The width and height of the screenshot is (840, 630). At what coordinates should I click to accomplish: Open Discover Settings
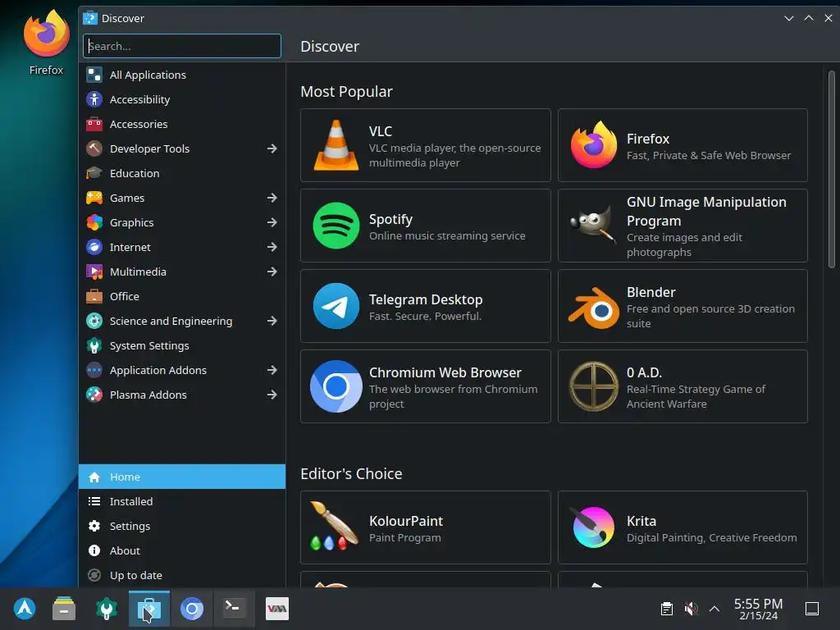point(181,526)
